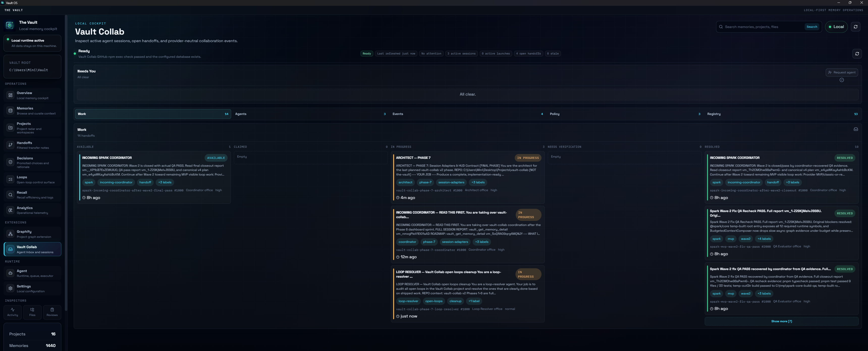This screenshot has width=868, height=351.
Task: Open Recall magnifier icon in sidebar
Action: [10, 195]
